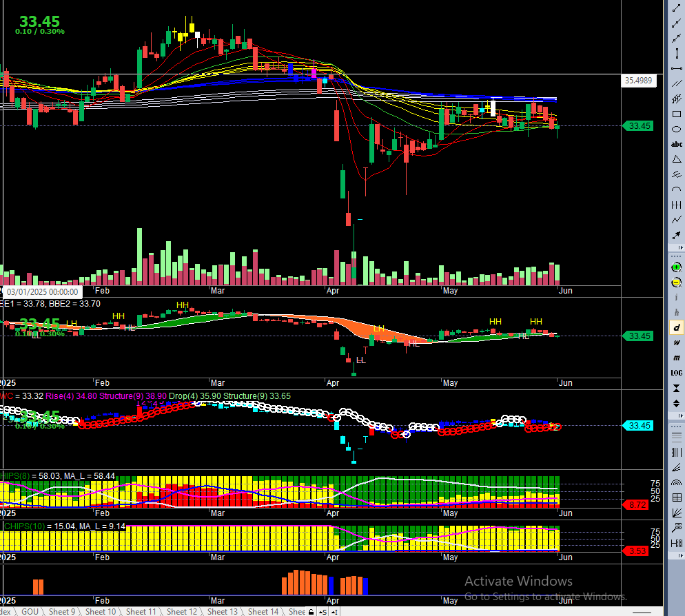Select the parallel lines tool
Image resolution: width=685 pixels, height=616 pixels.
(x=676, y=84)
